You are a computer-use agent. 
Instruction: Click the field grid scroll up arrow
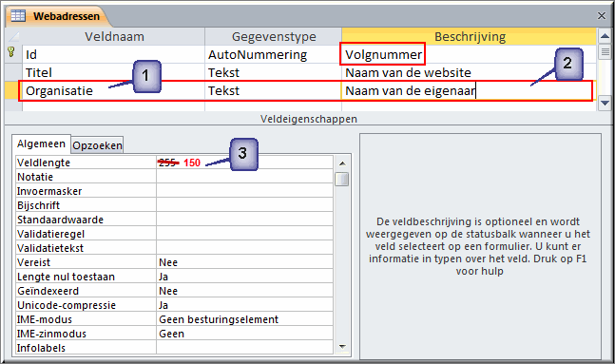tap(605, 36)
